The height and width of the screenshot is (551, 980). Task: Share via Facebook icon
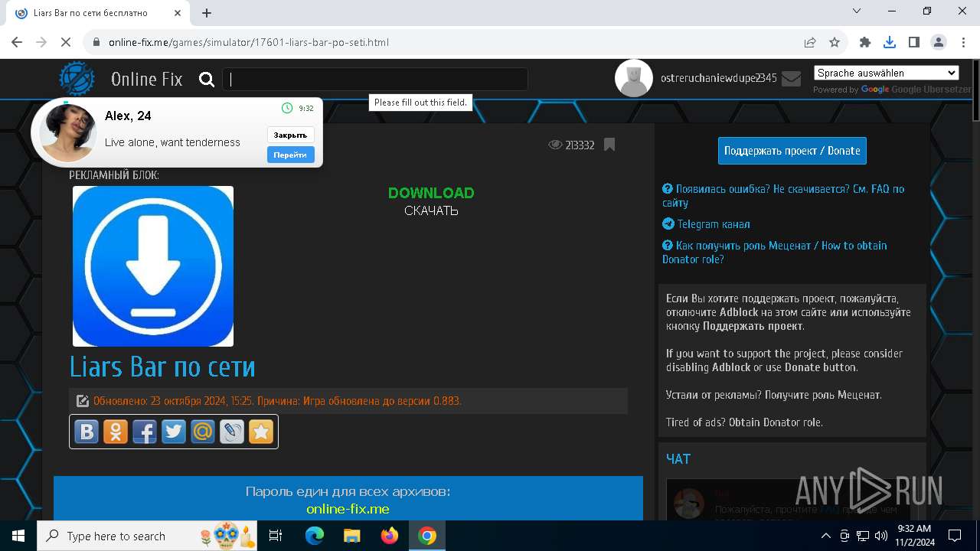(145, 432)
